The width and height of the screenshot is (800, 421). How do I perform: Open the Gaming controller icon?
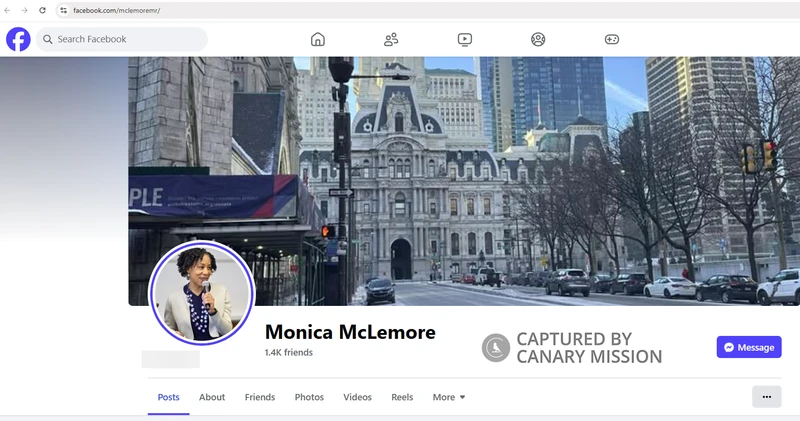pos(612,39)
